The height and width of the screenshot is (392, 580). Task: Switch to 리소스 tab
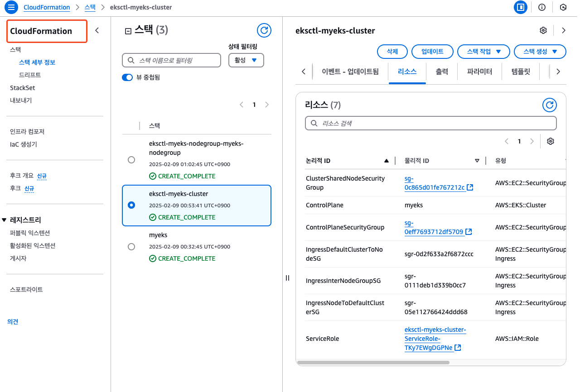coord(407,72)
